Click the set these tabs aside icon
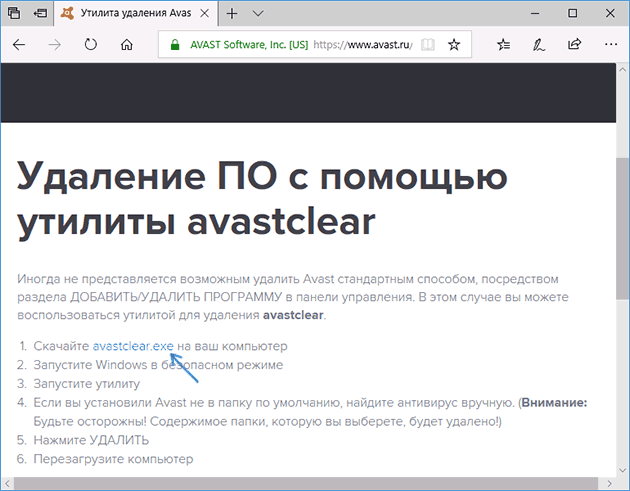 tap(40, 13)
